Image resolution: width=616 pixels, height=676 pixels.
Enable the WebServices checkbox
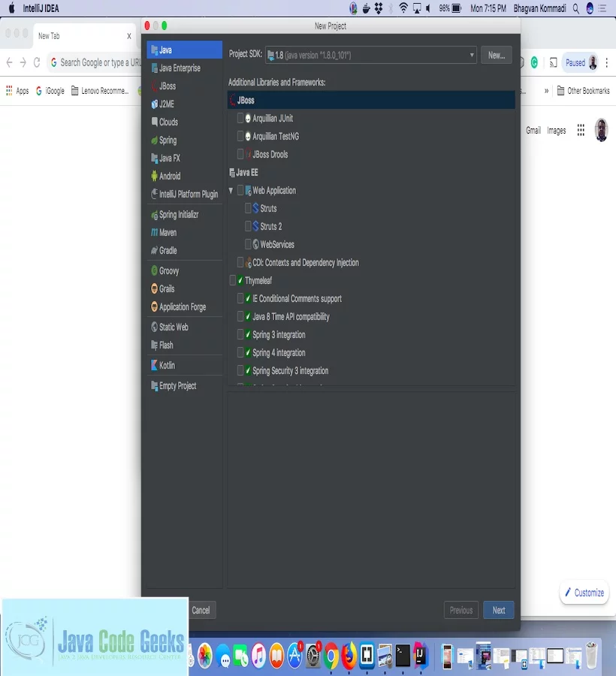click(248, 244)
